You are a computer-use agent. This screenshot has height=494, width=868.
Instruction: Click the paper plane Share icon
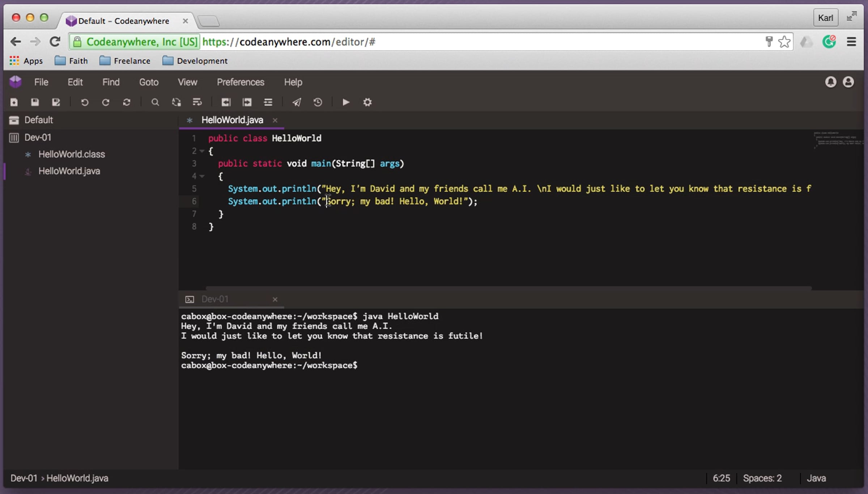coord(297,102)
